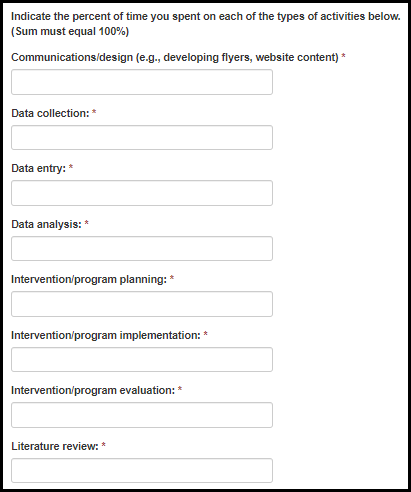
Task: Click the Communications/design percent input field
Action: (x=142, y=82)
